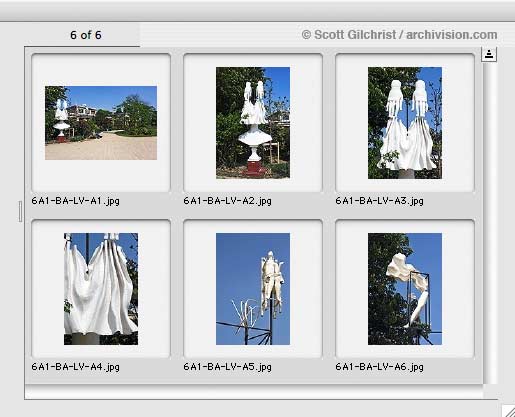
Task: Select the 6A1-BA-LV-A5 blue sky thumbnail
Action: click(x=253, y=289)
